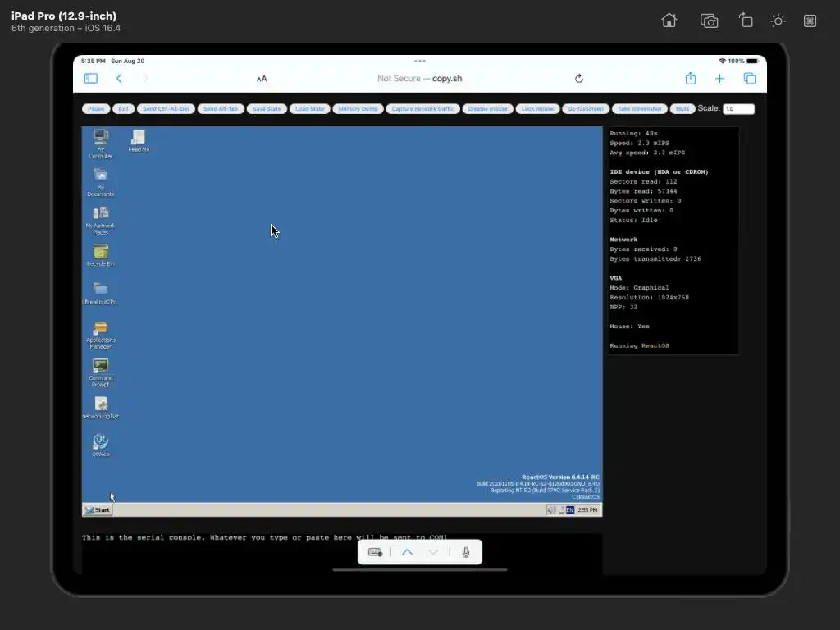Click the EN language indicator in tray
The width and height of the screenshot is (840, 630).
click(x=570, y=510)
